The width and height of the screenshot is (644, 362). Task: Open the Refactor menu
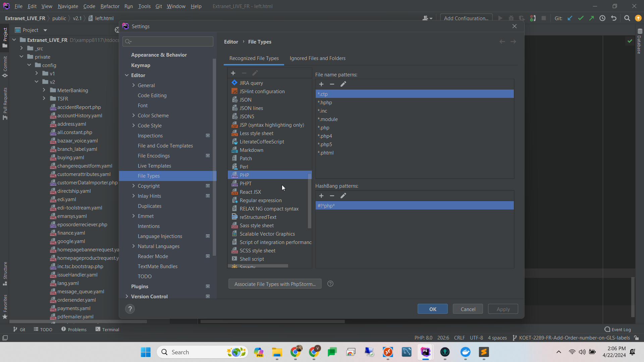tap(110, 6)
